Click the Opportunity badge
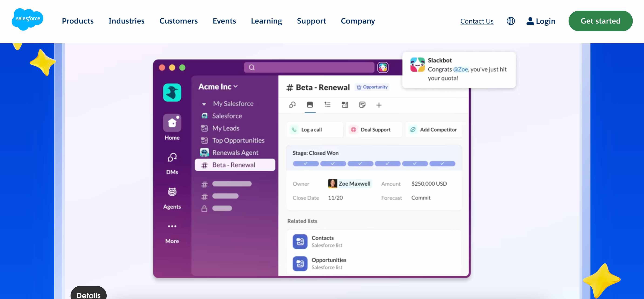 click(372, 87)
